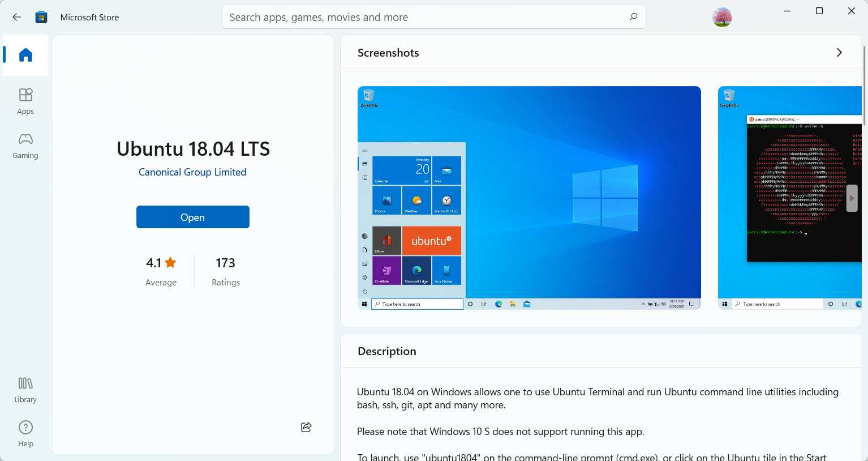The image size is (868, 461).
Task: Click the Open button to launch Ubuntu
Action: [x=192, y=217]
